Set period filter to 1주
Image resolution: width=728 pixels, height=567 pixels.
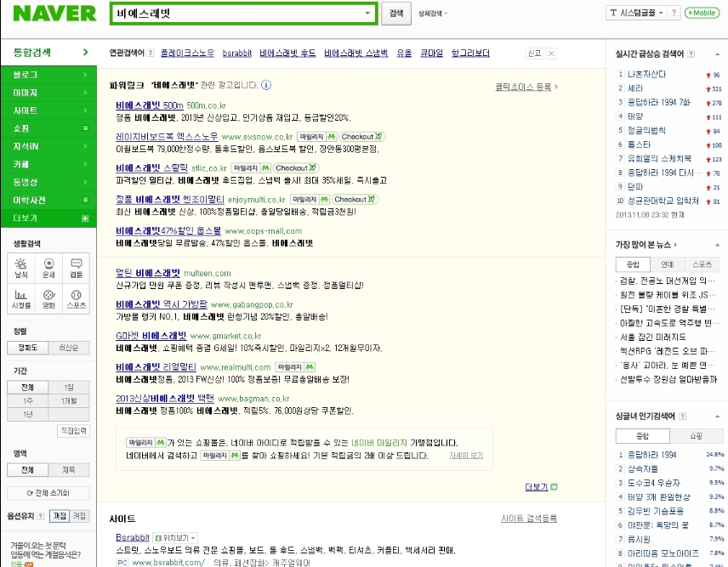click(28, 400)
